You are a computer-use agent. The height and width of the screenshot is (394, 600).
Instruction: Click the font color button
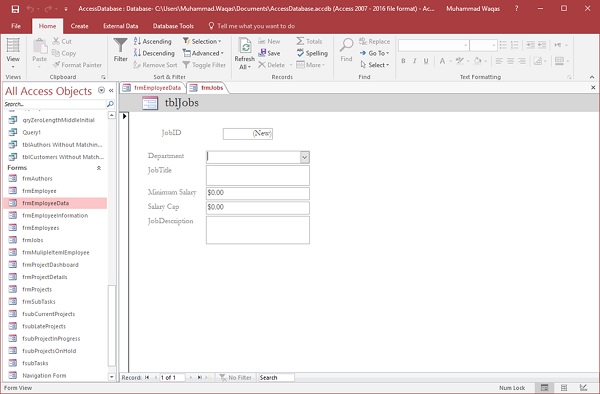coord(442,61)
